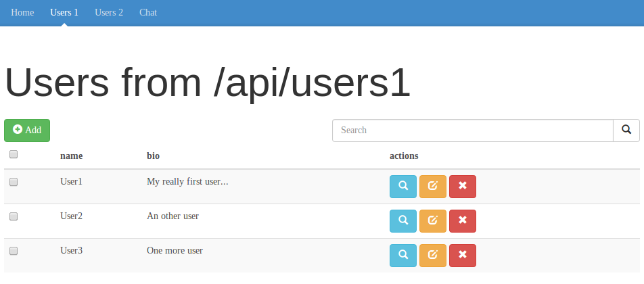Click the bio column header
This screenshot has width=644, height=284.
point(153,156)
